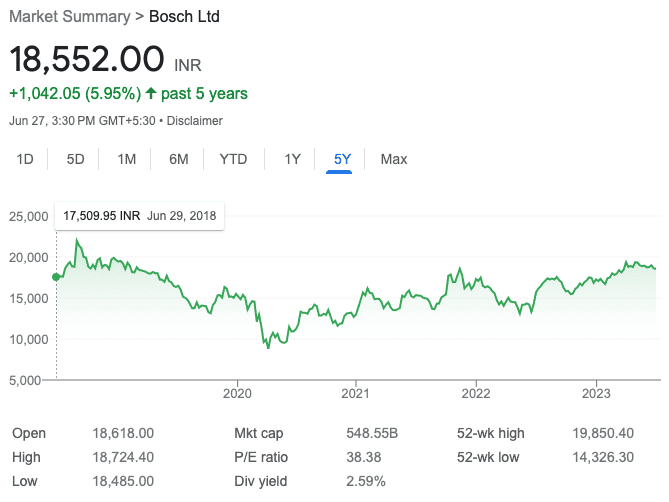Click the 18,552.00 current price
Image resolution: width=669 pixels, height=502 pixels.
coord(87,59)
